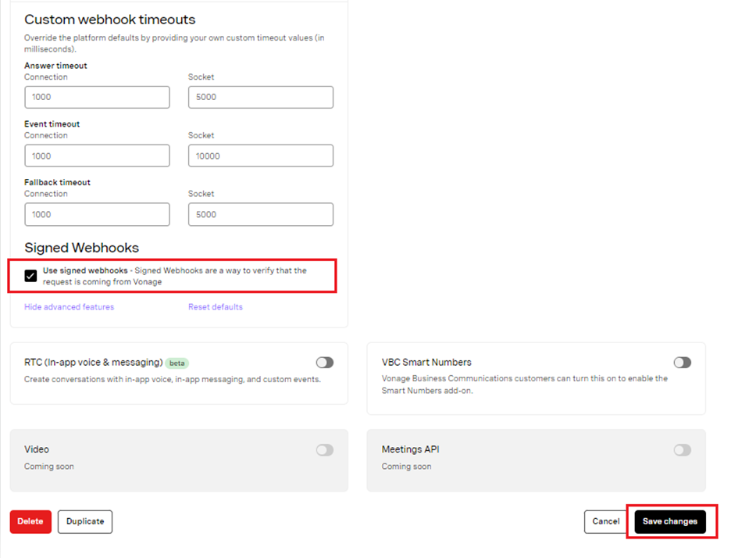
Task: Click RTC (In-app voice & messaging) title
Action: pyautogui.click(x=94, y=362)
